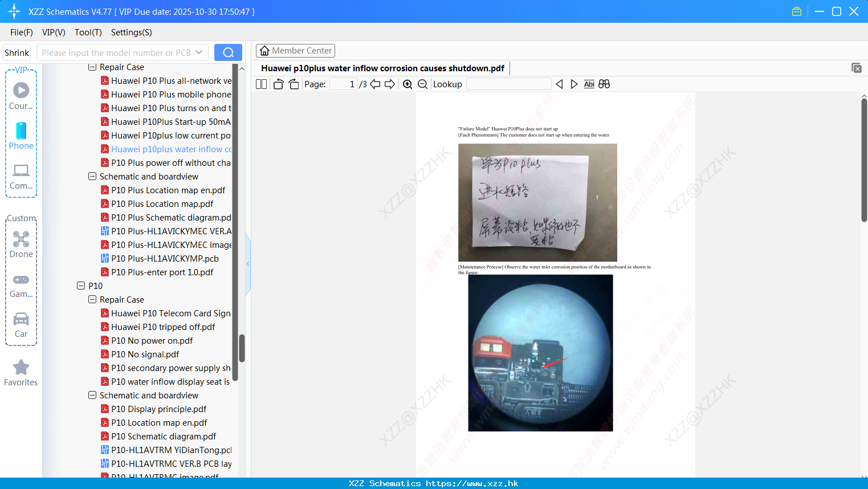Collapse P10 Schematic and boardview folder
The height and width of the screenshot is (489, 868).
tap(92, 396)
